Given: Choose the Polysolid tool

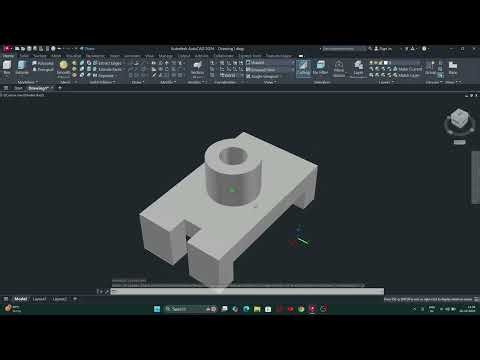Looking at the screenshot, I should (x=43, y=63).
